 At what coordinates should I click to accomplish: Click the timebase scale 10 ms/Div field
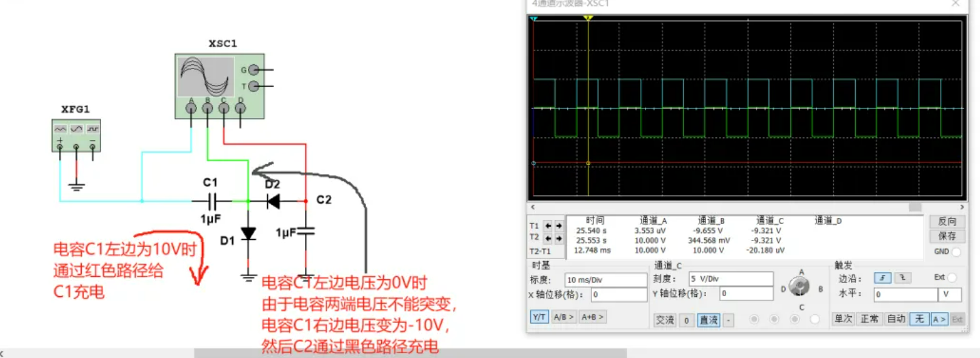tap(605, 280)
